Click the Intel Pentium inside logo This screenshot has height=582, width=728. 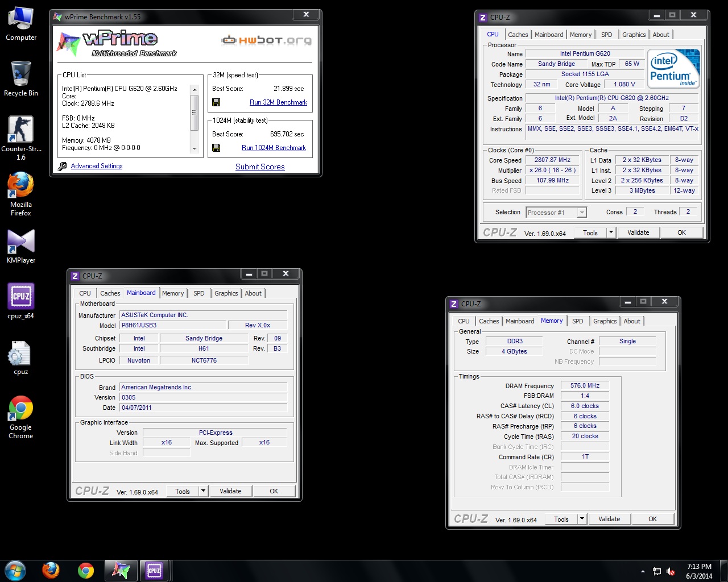[674, 69]
